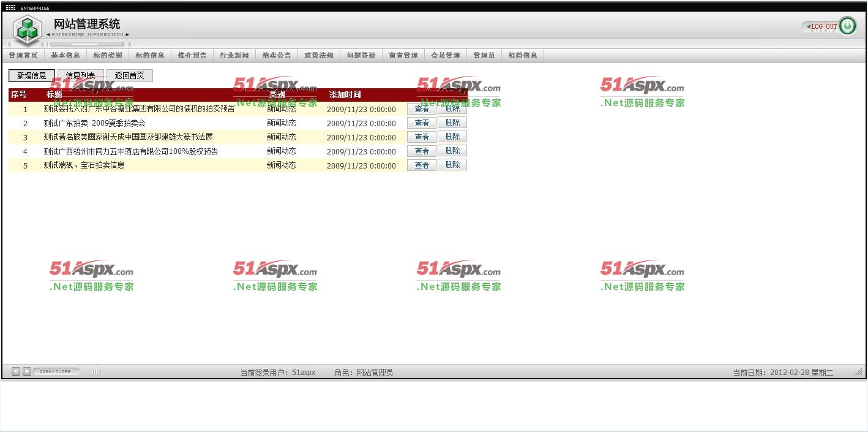868x432 pixels.
Task: Open the 会员管理 menu
Action: click(446, 55)
